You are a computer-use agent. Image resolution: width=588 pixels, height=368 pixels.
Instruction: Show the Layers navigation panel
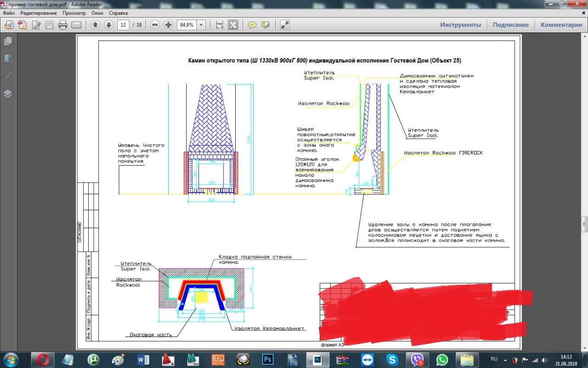click(7, 94)
